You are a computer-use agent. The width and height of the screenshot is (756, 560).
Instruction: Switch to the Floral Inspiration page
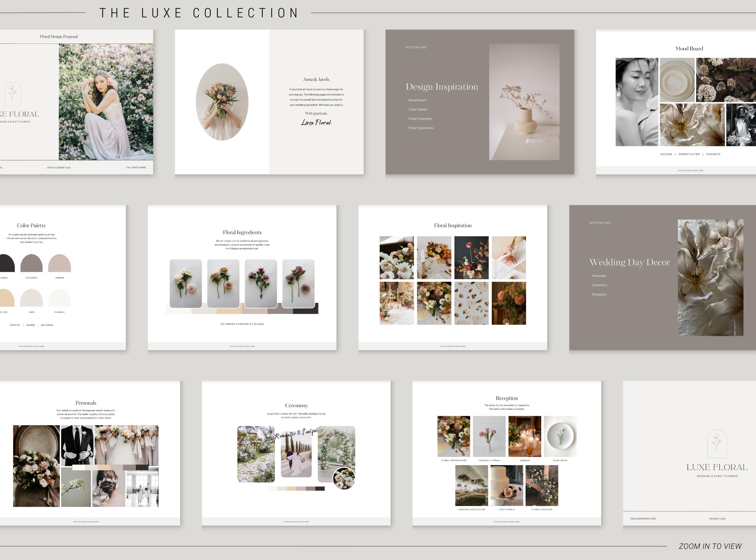452,225
